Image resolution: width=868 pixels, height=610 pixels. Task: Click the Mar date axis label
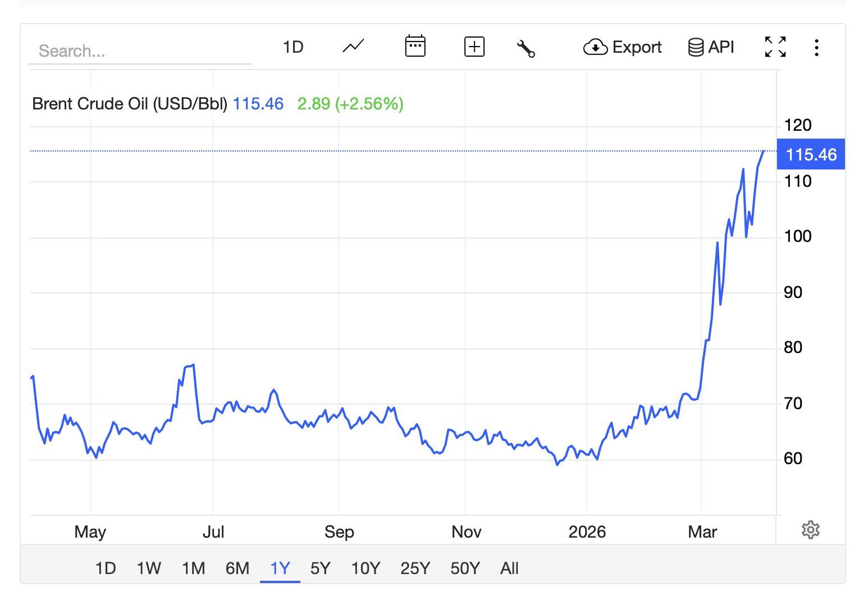point(702,532)
